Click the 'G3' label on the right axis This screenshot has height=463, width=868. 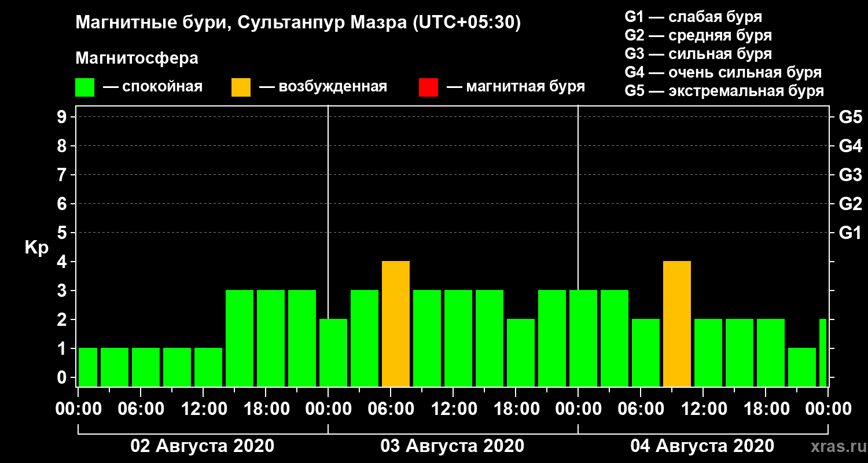(x=850, y=175)
